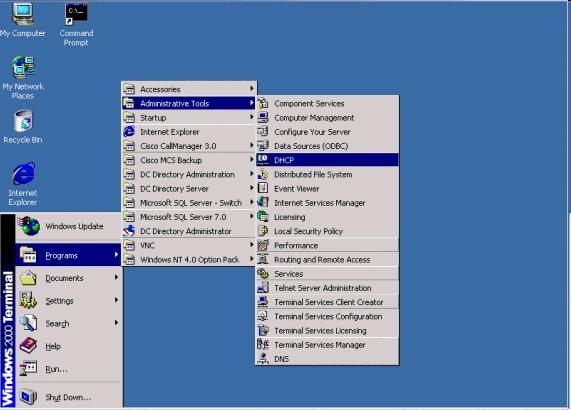Open My Network Places desktop icon
The height and width of the screenshot is (410, 571).
click(x=23, y=78)
